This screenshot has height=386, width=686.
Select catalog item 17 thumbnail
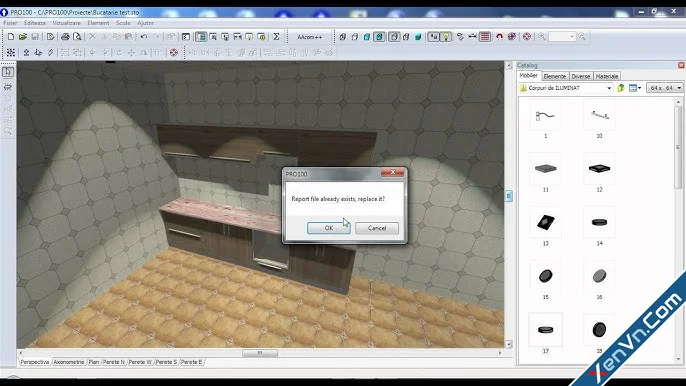(545, 330)
